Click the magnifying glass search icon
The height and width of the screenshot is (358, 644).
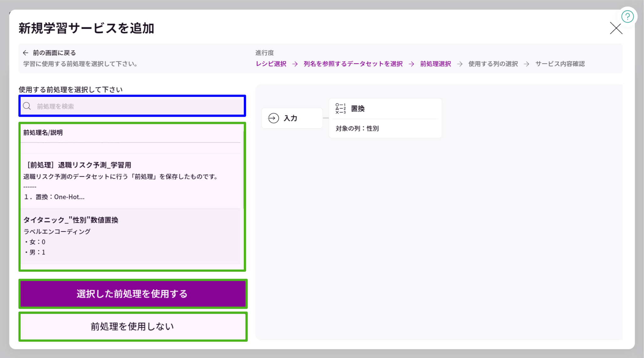click(27, 106)
